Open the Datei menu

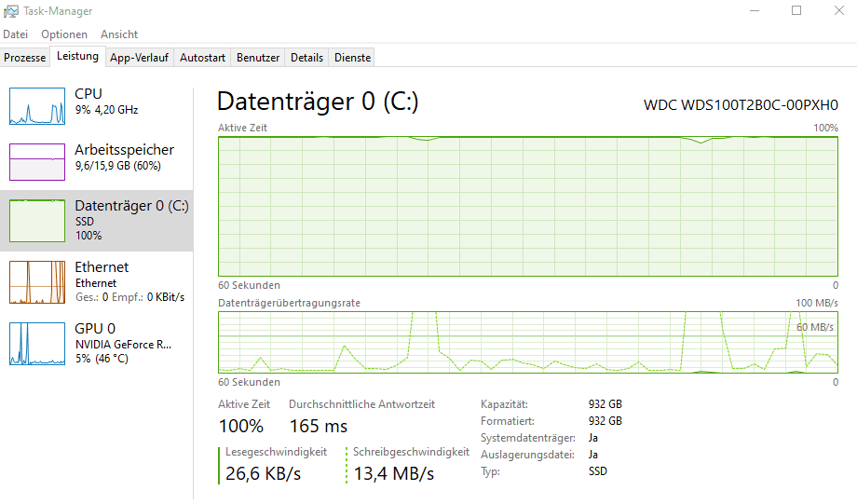tap(16, 34)
